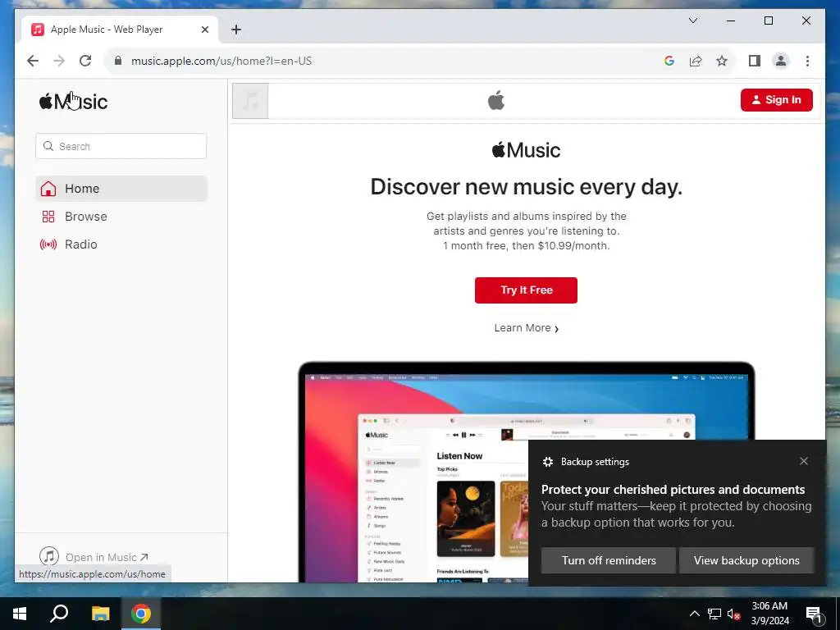Click the browser forward arrow

click(59, 61)
